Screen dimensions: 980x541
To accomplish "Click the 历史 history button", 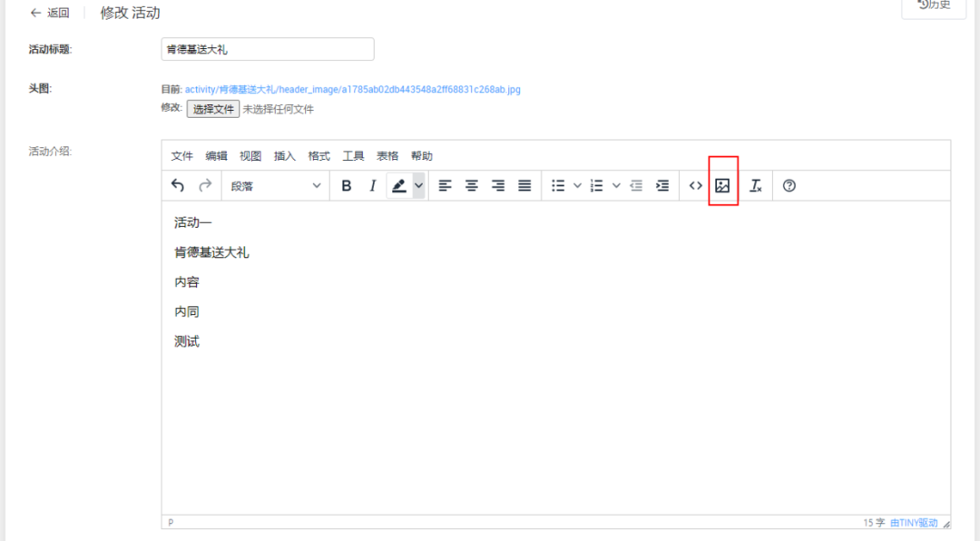I will (934, 5).
